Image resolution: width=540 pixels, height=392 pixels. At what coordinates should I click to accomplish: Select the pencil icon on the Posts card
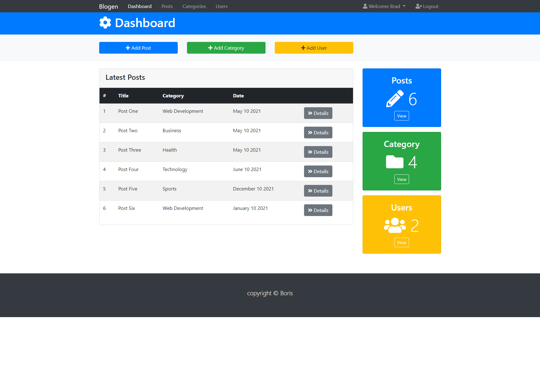[x=394, y=99]
